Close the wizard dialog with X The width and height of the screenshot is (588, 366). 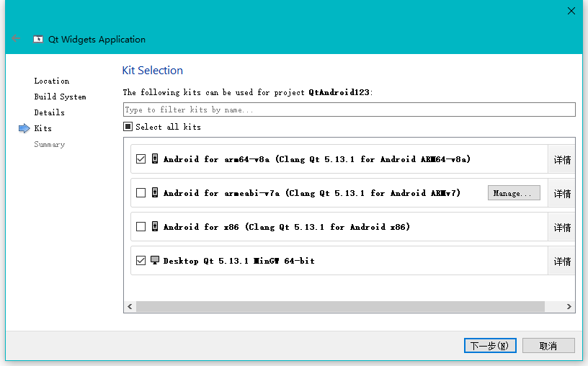point(571,11)
